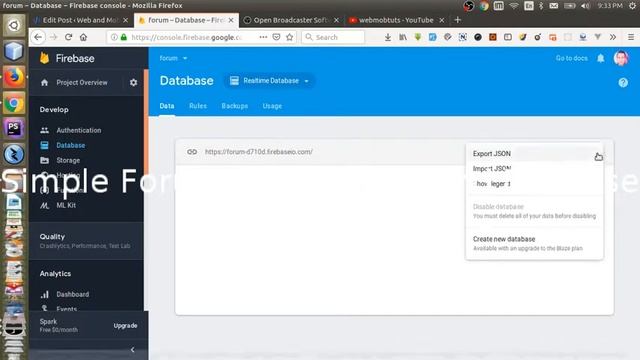Launch Chrome from the Ubuntu dock
Viewport: 640px width, 360px height.
pos(14,103)
